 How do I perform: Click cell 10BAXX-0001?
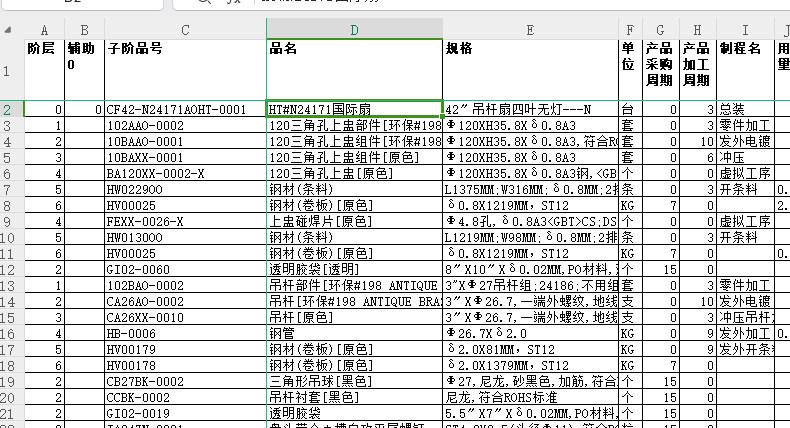185,157
